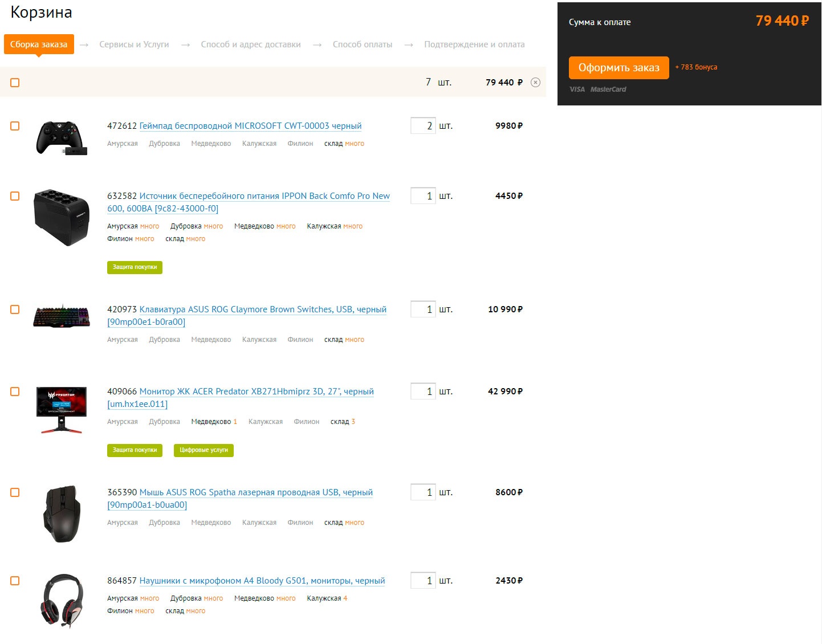Screen dimensions: 822x644
Task: Click Защита покупки badge under Acer monitor
Action: [x=135, y=450]
